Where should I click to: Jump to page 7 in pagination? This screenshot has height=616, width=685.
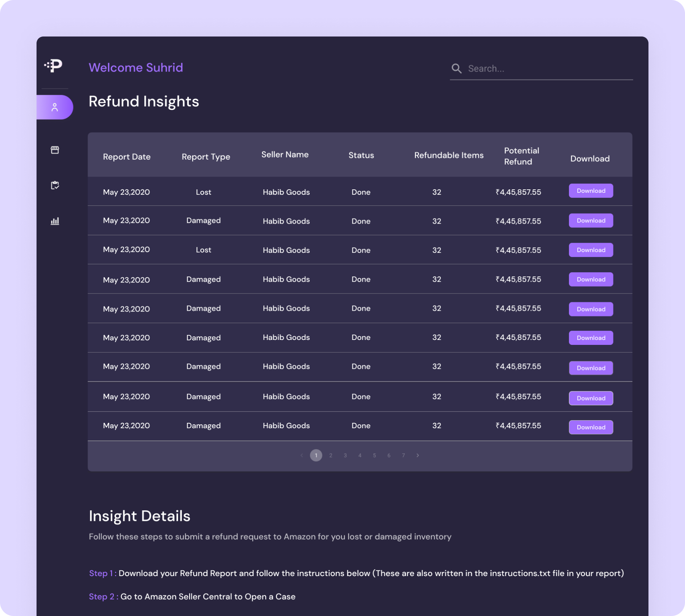click(x=403, y=455)
